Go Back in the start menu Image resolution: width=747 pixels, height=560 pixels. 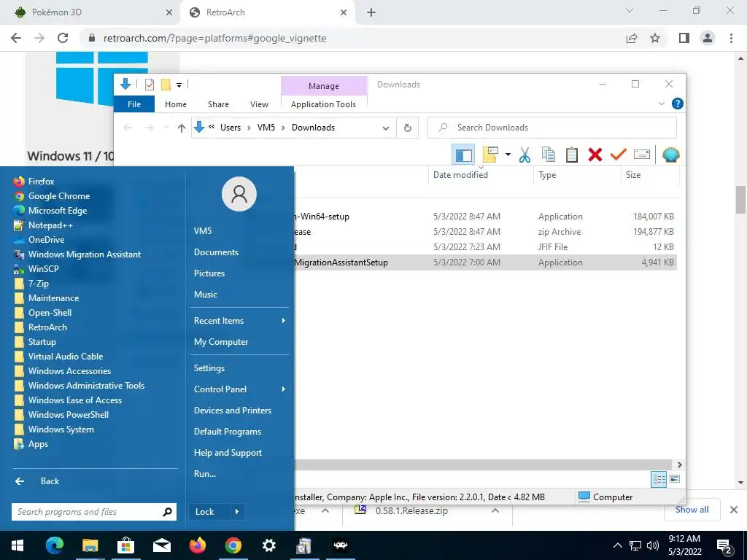pyautogui.click(x=50, y=481)
